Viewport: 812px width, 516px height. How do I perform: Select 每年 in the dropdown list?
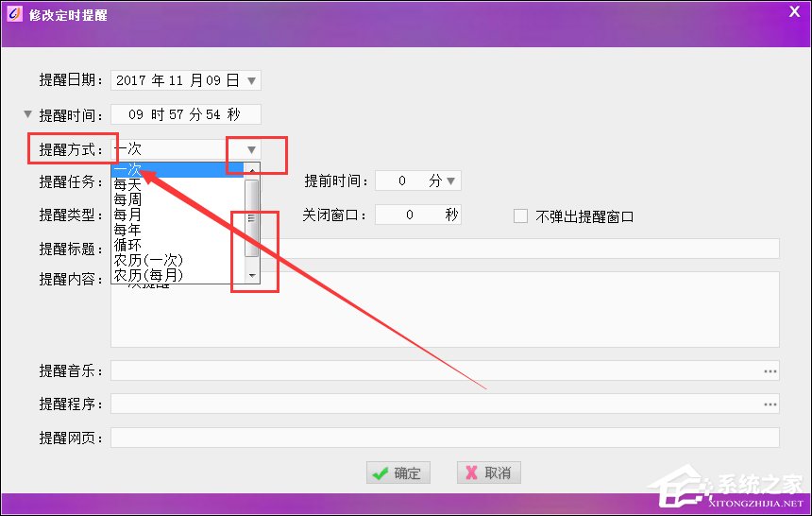[177, 230]
